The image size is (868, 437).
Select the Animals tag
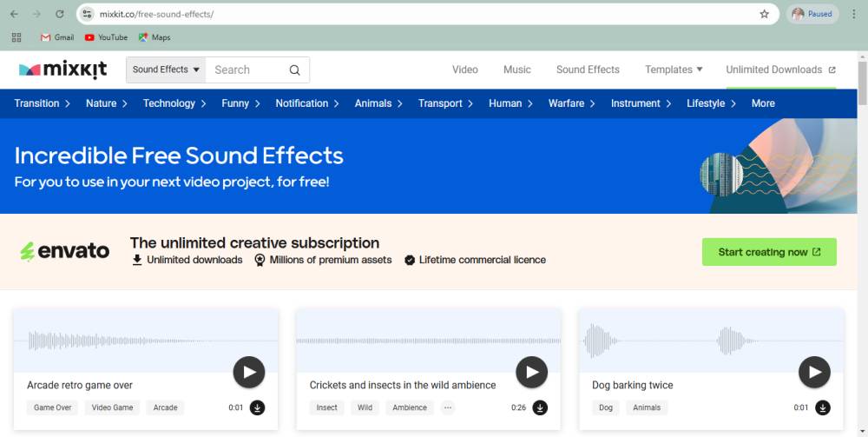(x=647, y=407)
